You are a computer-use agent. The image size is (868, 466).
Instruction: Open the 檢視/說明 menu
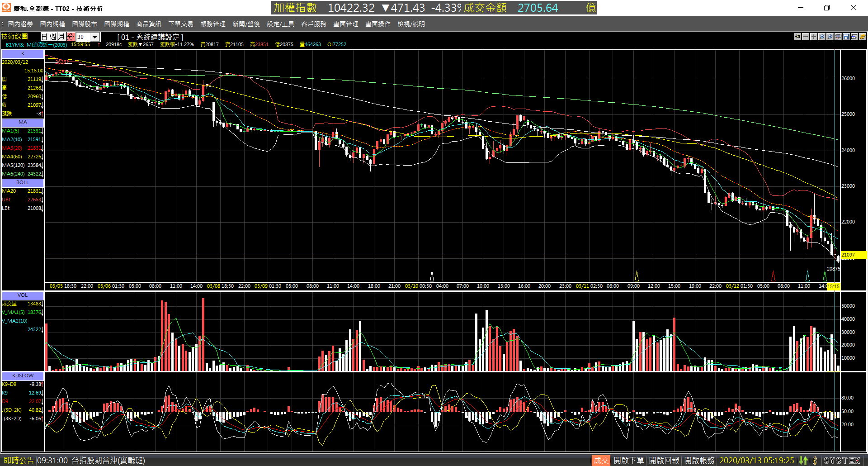411,24
